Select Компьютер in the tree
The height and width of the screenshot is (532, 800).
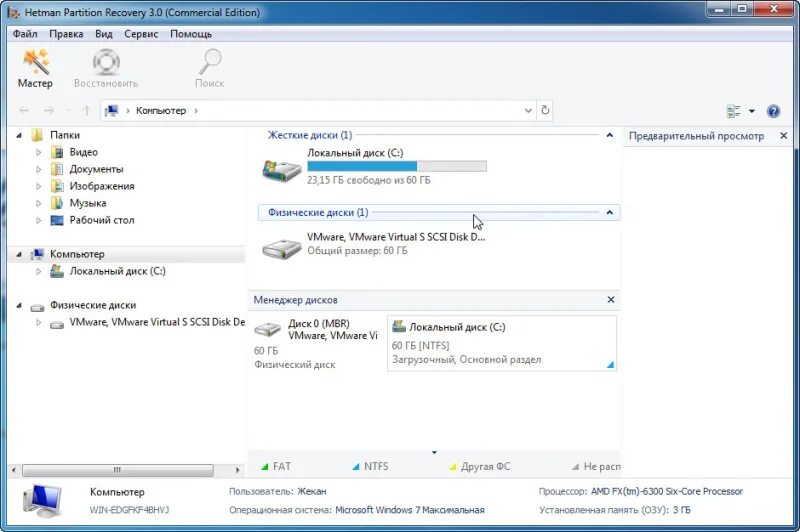pyautogui.click(x=77, y=254)
